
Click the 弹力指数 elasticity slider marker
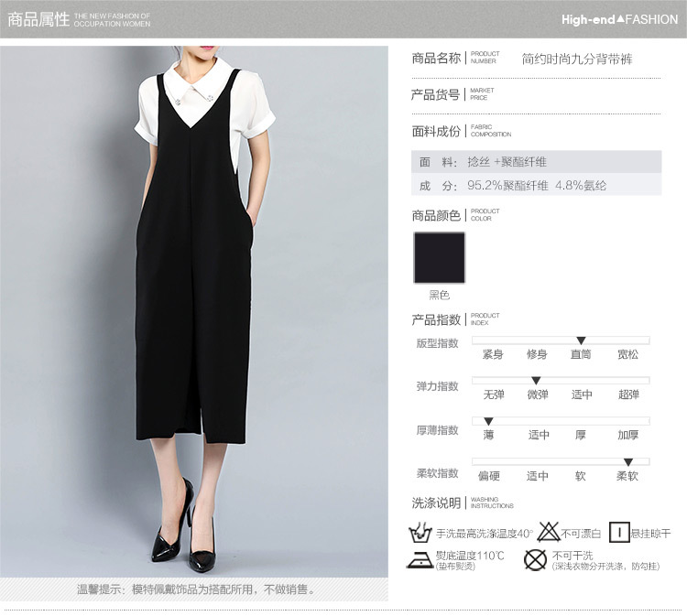tap(536, 381)
